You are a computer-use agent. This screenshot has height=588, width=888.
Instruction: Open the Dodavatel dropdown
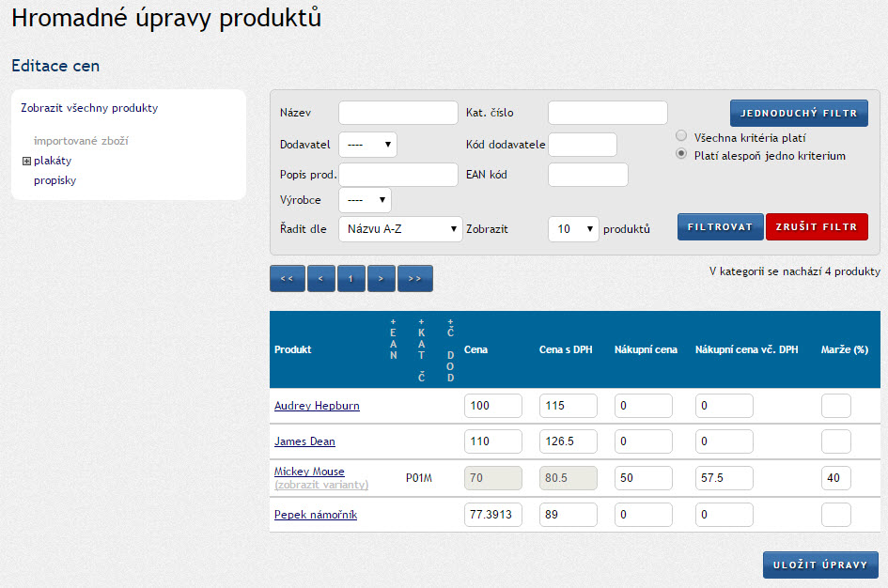[367, 145]
